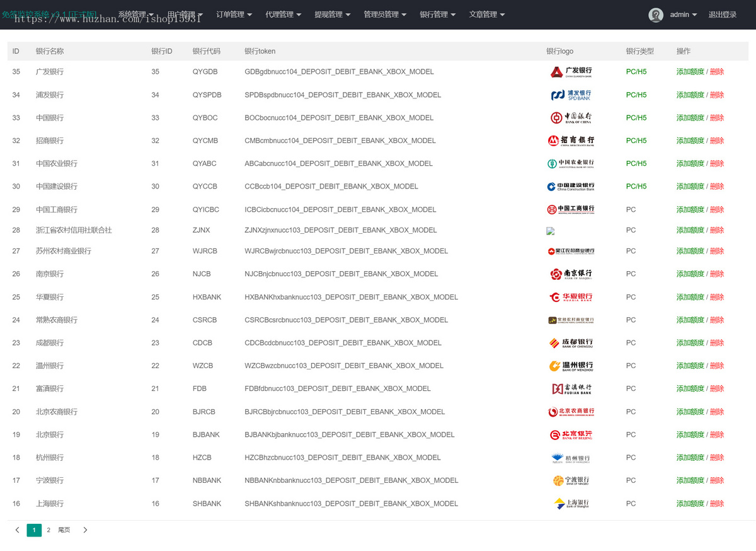Image resolution: width=756 pixels, height=551 pixels.
Task: Jump to last page via 尾页
Action: tap(64, 530)
